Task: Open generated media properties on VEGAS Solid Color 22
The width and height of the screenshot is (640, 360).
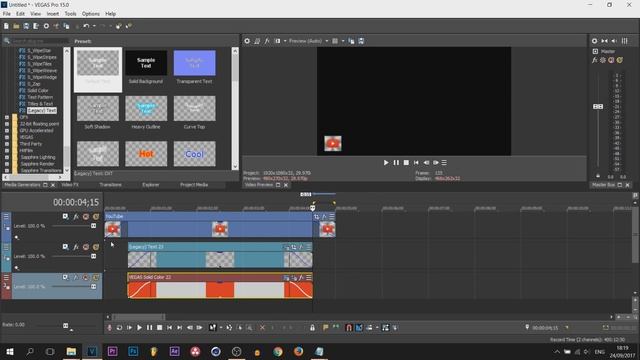Action: coord(286,278)
